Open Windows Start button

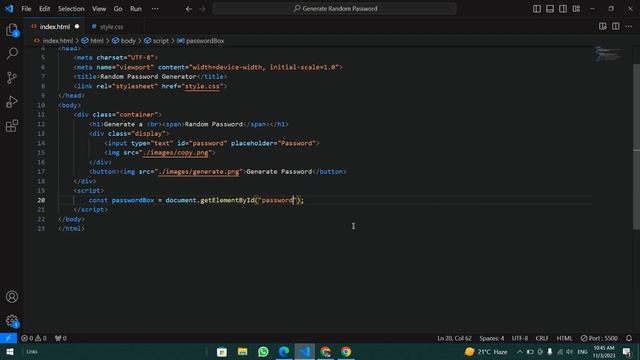tap(10, 351)
